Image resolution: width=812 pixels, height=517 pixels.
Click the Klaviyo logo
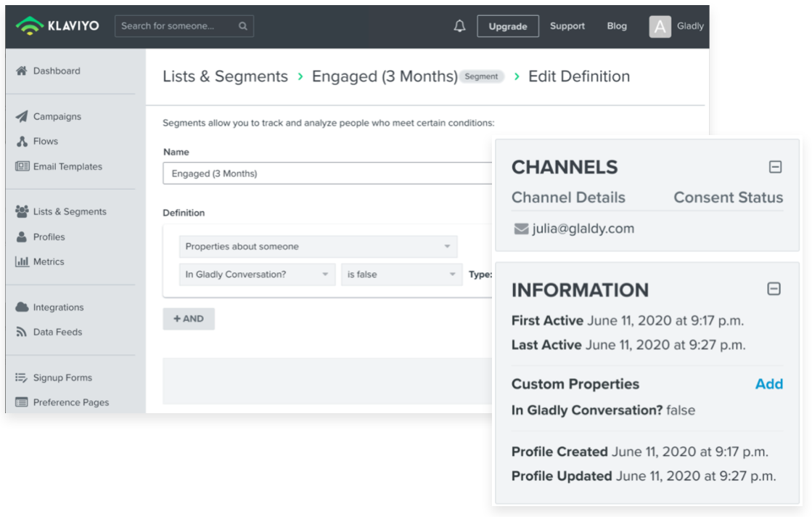[x=57, y=25]
